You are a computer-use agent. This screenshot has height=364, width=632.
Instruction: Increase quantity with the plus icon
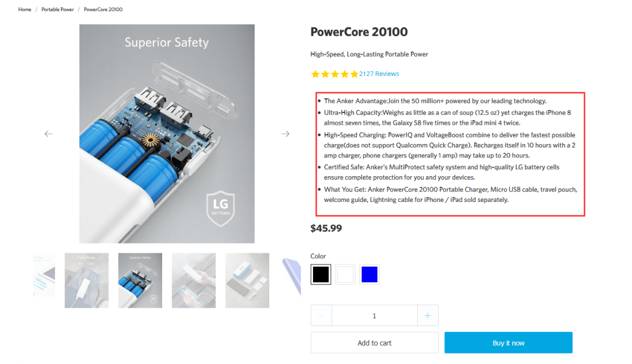428,316
